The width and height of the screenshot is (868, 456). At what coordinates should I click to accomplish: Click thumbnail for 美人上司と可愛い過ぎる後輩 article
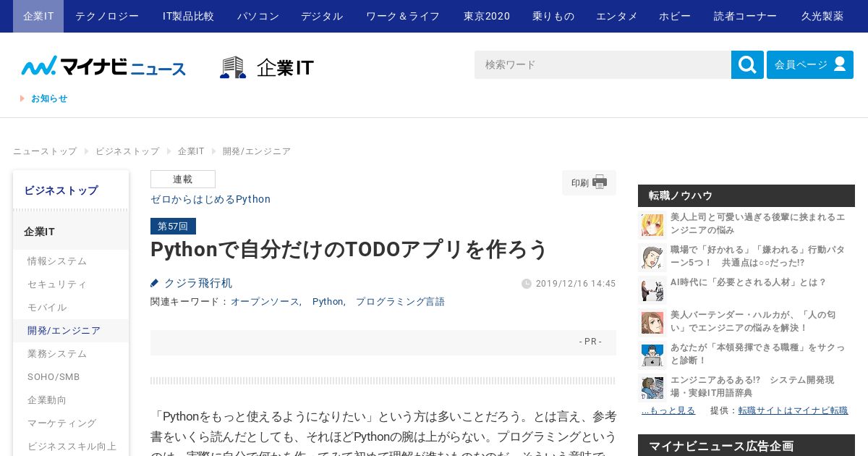[652, 224]
